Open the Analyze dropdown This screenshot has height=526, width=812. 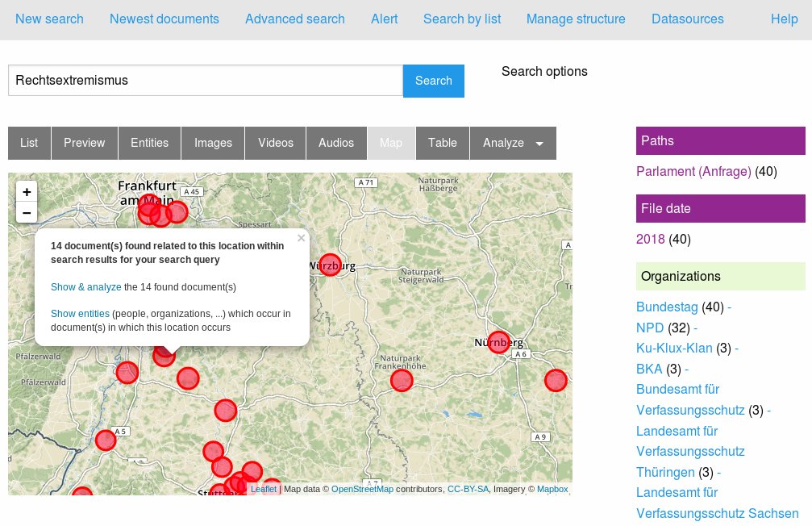point(513,143)
